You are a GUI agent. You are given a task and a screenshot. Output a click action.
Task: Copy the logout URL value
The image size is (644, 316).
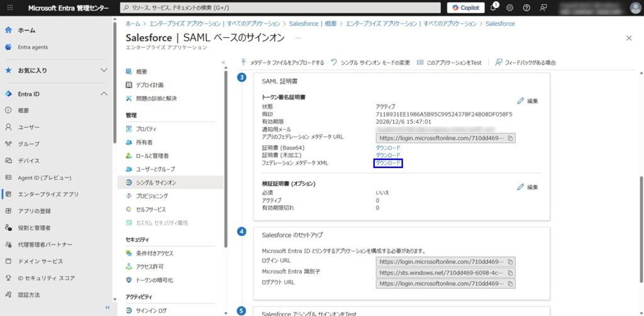coord(510,283)
